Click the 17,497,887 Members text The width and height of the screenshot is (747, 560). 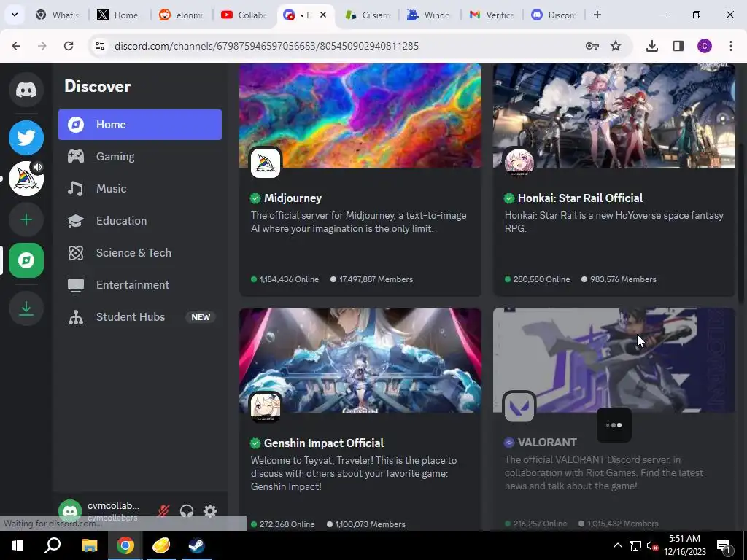pyautogui.click(x=376, y=279)
